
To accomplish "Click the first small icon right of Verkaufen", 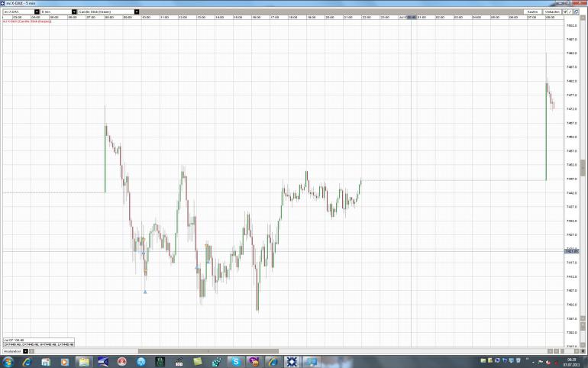I will pyautogui.click(x=565, y=12).
